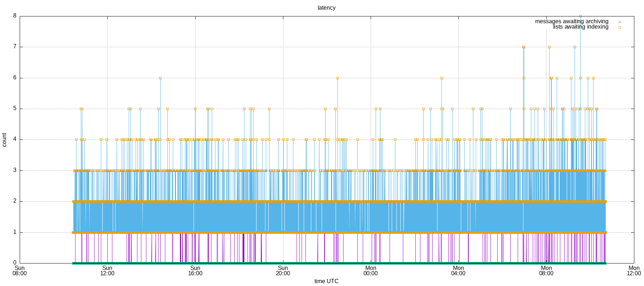Viewport: 644px width, 286px height.
Task: Select the 'messages awaiting archiving' legend label
Action: pos(571,21)
